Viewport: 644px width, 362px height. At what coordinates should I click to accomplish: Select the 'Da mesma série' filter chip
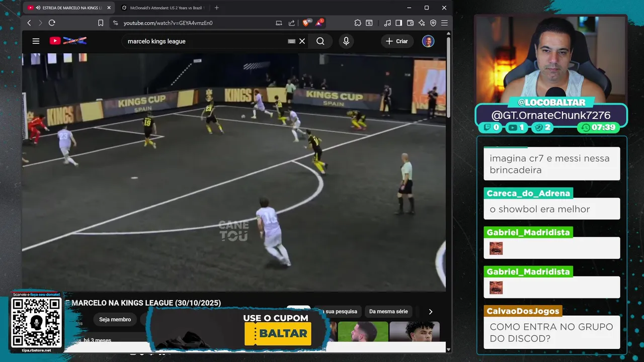[388, 312]
